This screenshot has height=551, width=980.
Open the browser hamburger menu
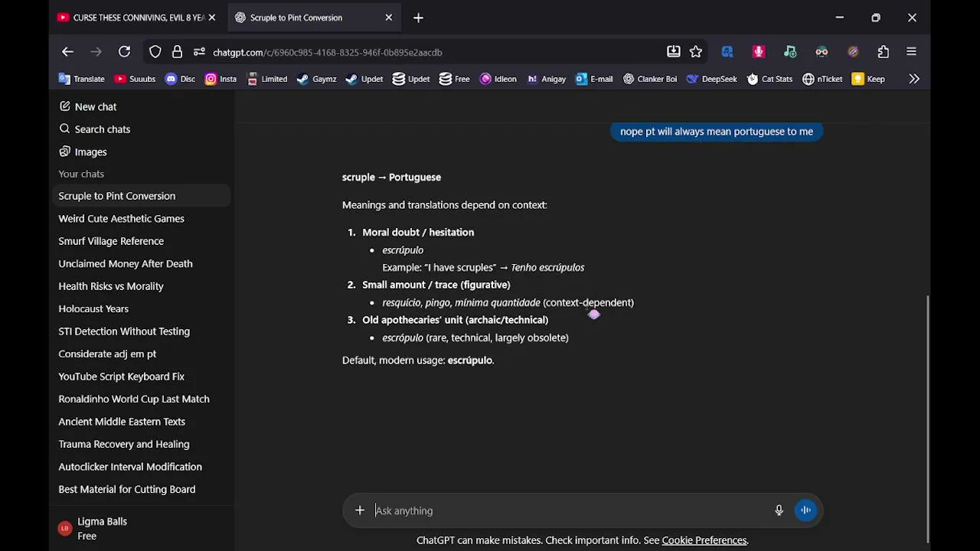coord(911,52)
